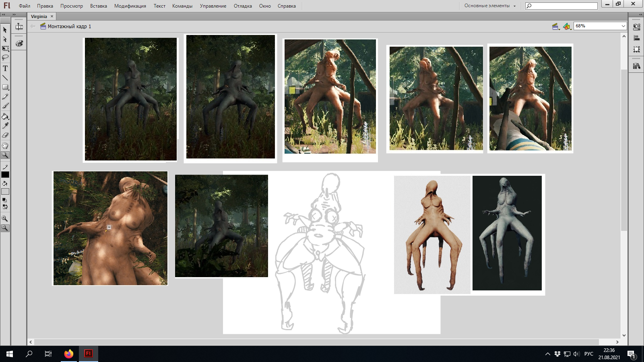Screen dimensions: 644x362
Task: Open the black stroke color swatch
Action: coord(5,175)
